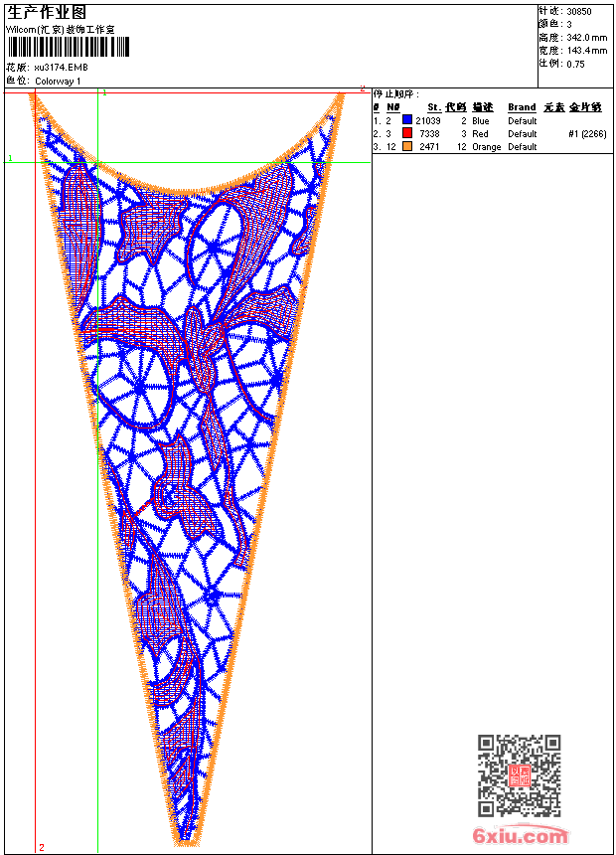Click the 代码 column header

point(456,107)
